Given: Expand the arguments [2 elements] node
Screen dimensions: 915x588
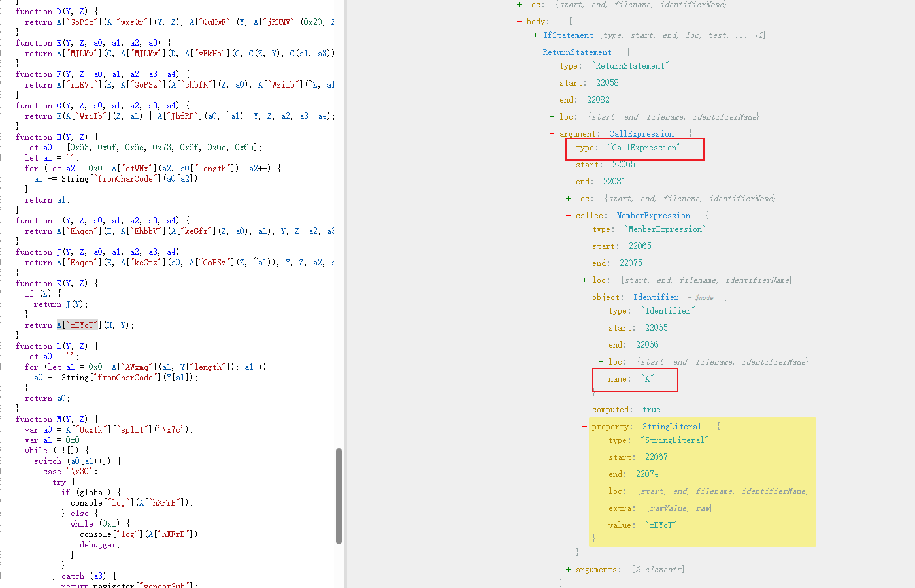Looking at the screenshot, I should coord(568,570).
